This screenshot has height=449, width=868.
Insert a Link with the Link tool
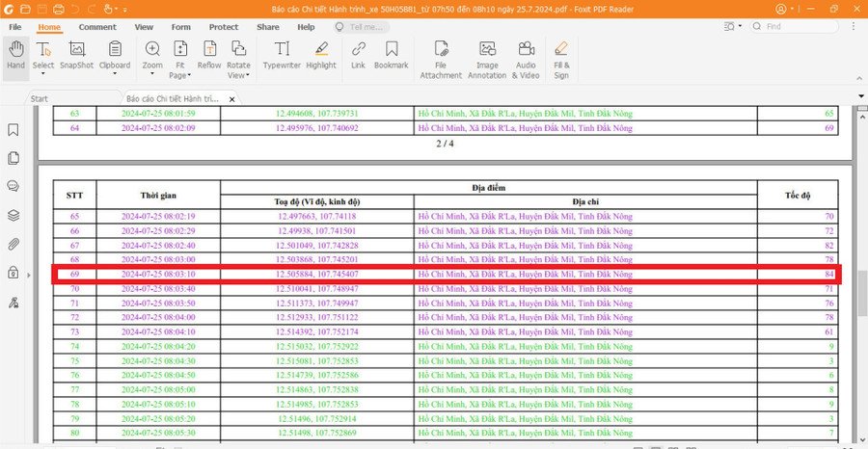click(358, 56)
